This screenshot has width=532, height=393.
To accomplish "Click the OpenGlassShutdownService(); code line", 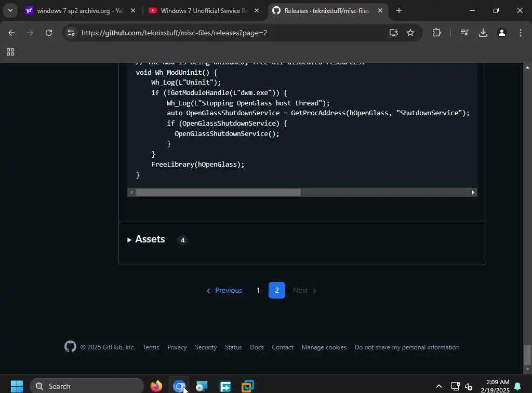I will pyautogui.click(x=227, y=133).
